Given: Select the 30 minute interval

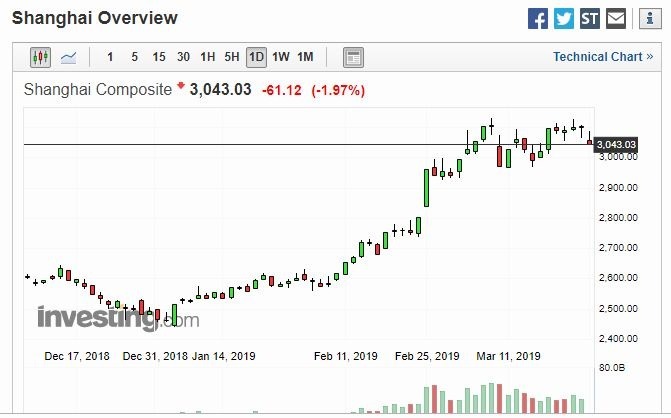Looking at the screenshot, I should point(183,57).
